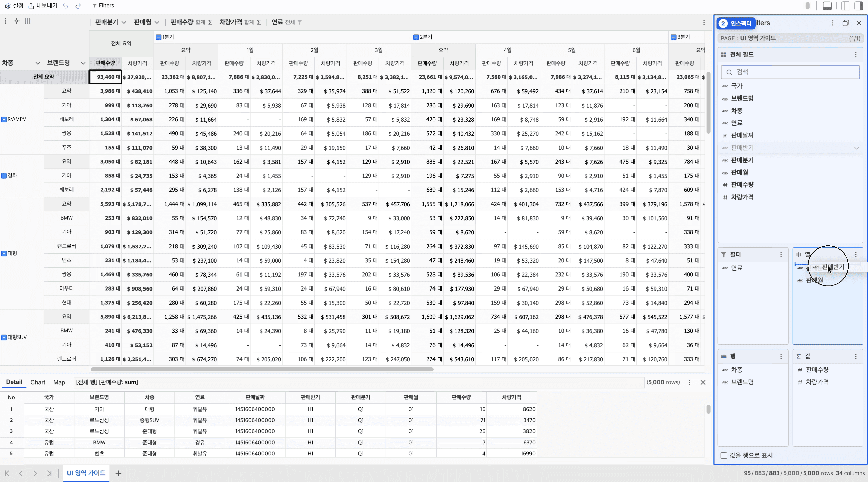
Task: Open the Detail panel's kebab menu
Action: pos(689,382)
